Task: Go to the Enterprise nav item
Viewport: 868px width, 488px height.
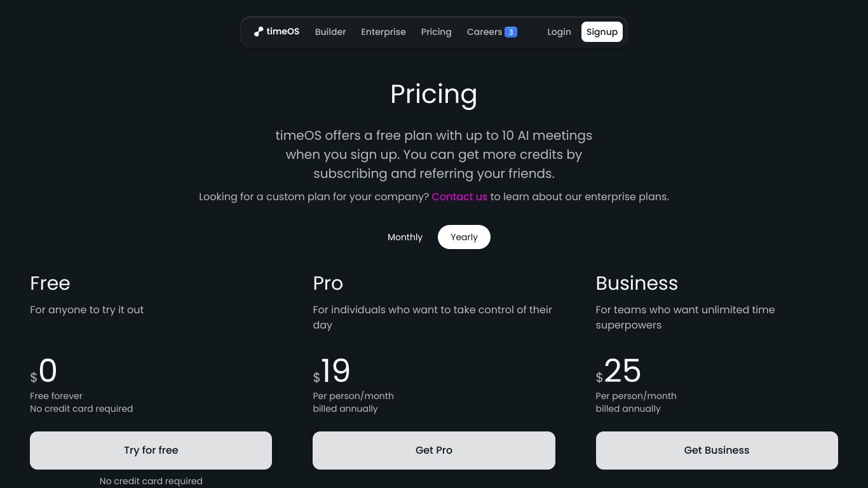Action: pyautogui.click(x=383, y=32)
